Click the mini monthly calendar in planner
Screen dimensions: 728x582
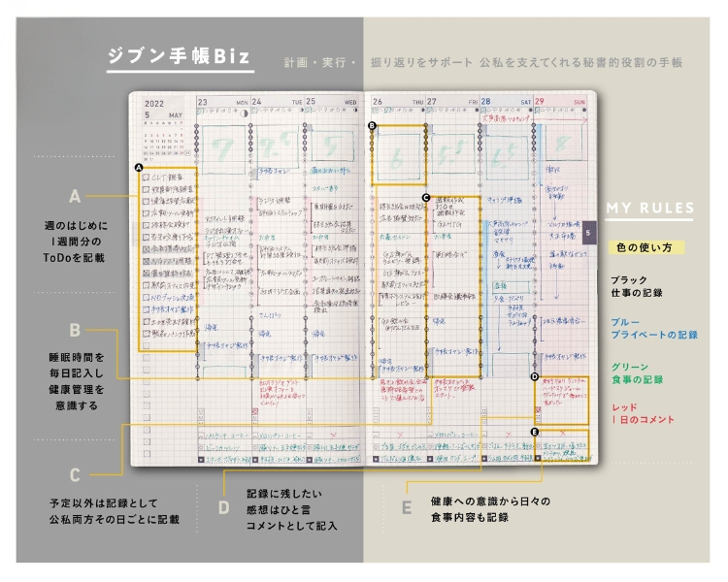tap(166, 141)
